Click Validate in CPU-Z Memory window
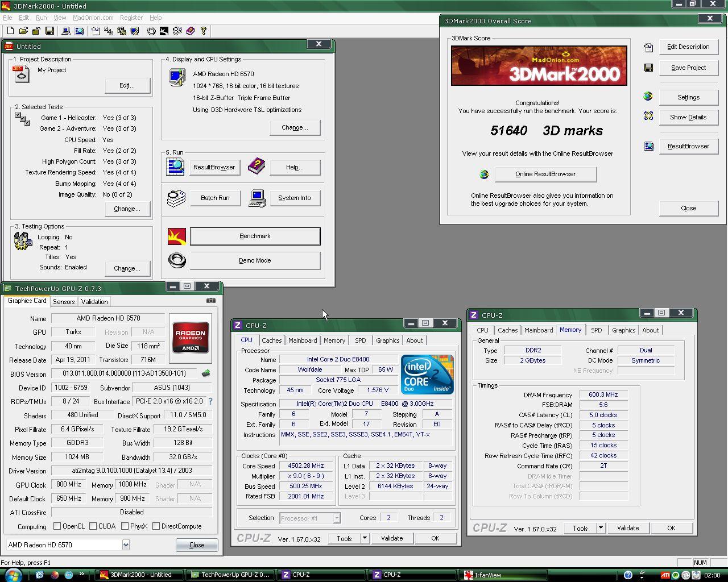This screenshot has width=728, height=582. click(628, 528)
